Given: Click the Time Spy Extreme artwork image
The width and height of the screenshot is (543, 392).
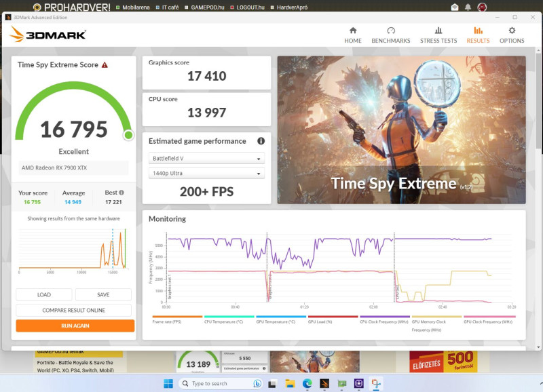Looking at the screenshot, I should coord(401,130).
